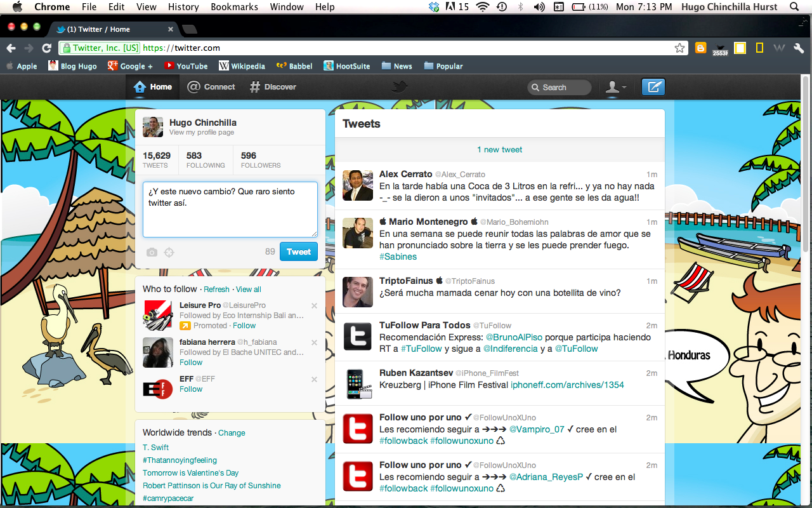Open the #Sabines hashtag link
This screenshot has height=508, width=812.
point(398,257)
